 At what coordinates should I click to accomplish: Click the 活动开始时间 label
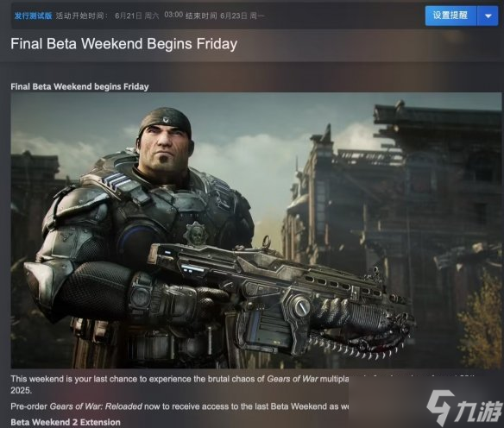[79, 16]
